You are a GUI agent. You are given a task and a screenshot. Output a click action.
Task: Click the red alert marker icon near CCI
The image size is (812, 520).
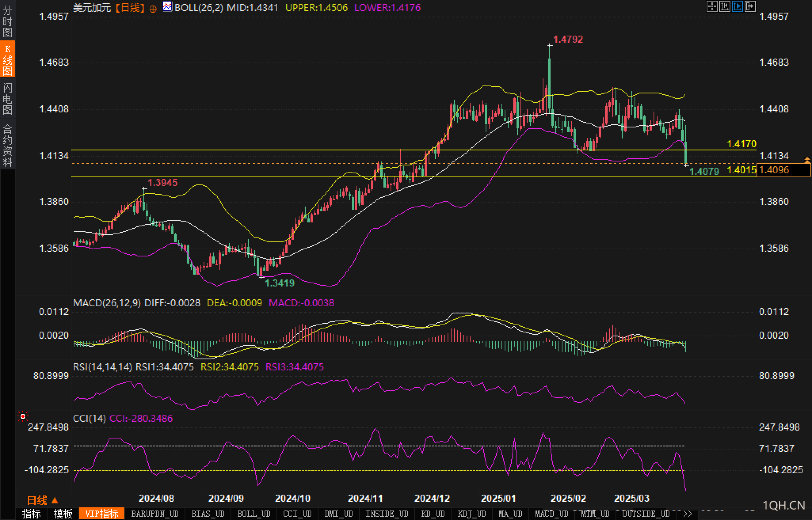23,416
